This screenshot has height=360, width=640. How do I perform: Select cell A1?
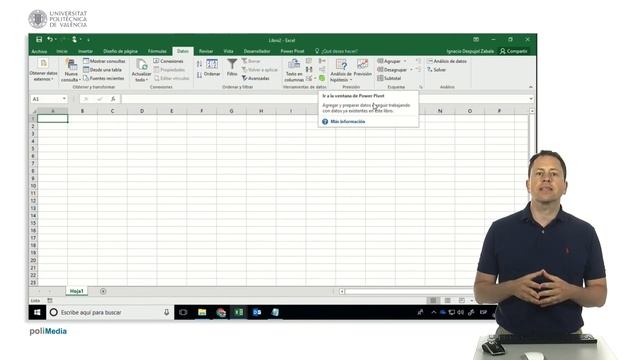pos(53,118)
